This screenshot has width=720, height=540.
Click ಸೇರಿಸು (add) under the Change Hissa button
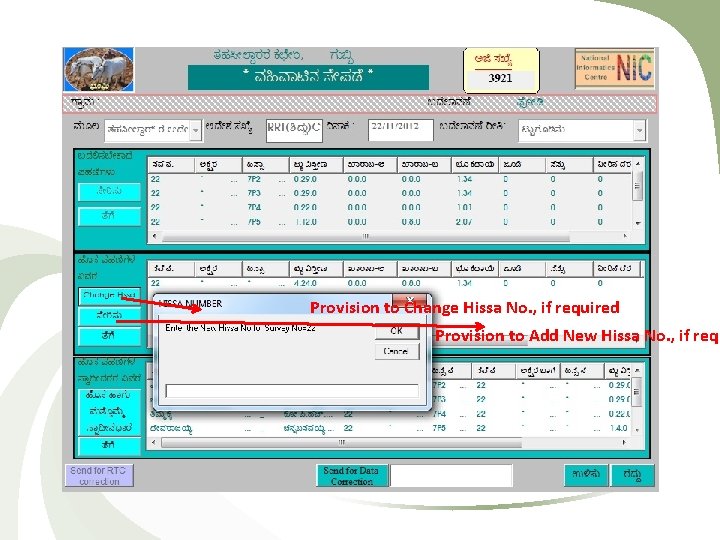(x=109, y=316)
